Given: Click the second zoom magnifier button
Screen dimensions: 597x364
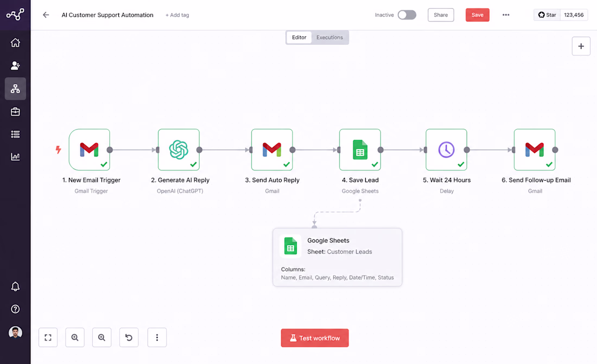Looking at the screenshot, I should point(101,337).
